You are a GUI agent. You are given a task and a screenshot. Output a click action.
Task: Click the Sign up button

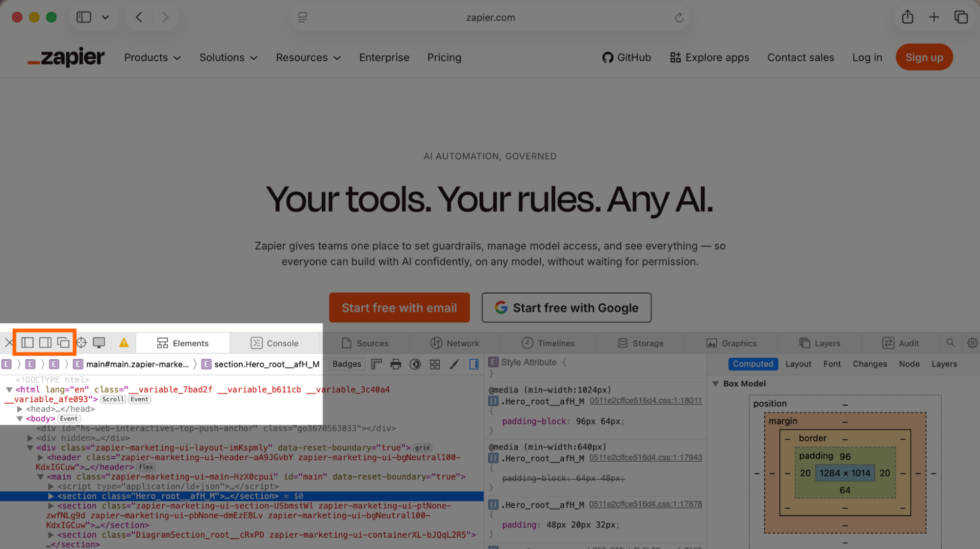click(924, 57)
